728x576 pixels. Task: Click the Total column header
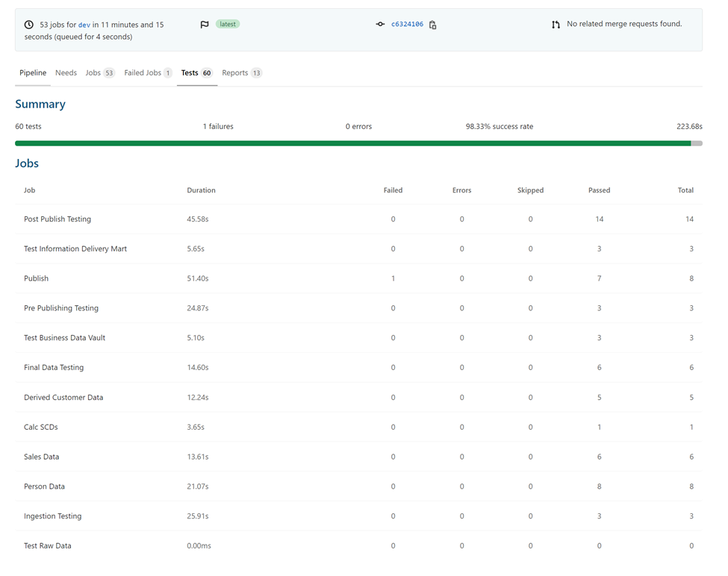click(685, 190)
